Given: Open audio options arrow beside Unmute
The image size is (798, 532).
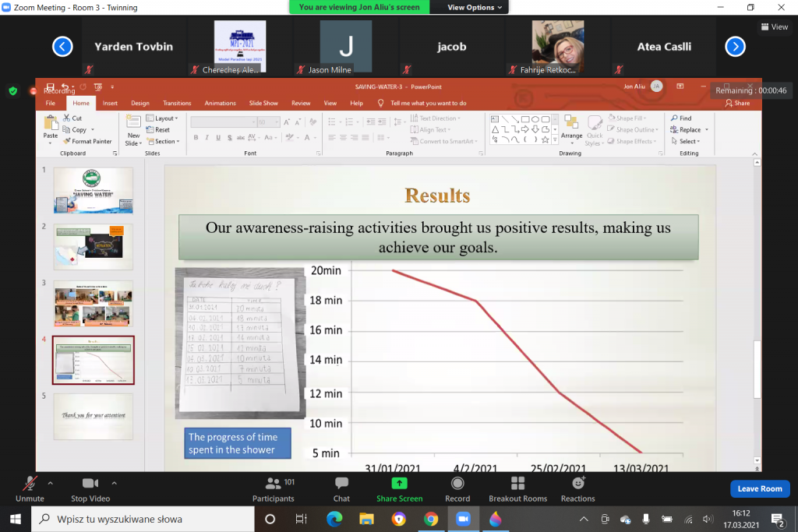Looking at the screenshot, I should [51, 483].
